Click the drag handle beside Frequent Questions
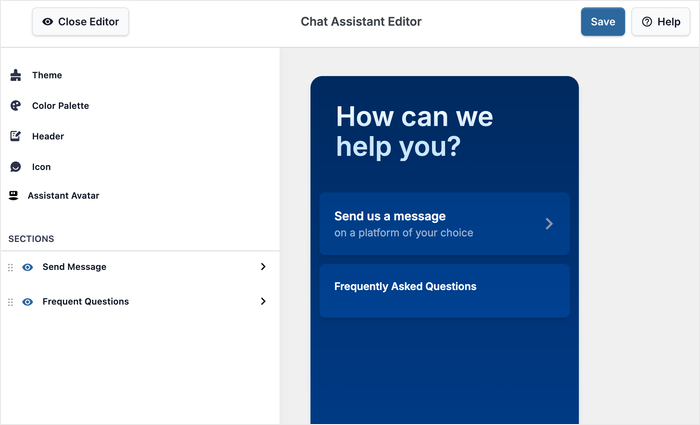700x425 pixels. pyautogui.click(x=10, y=301)
